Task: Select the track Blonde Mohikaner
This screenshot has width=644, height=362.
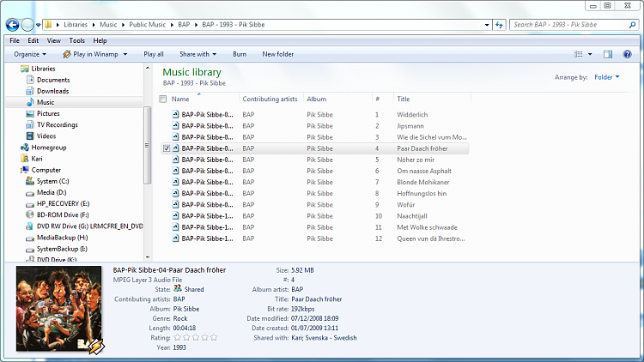Action: point(315,182)
